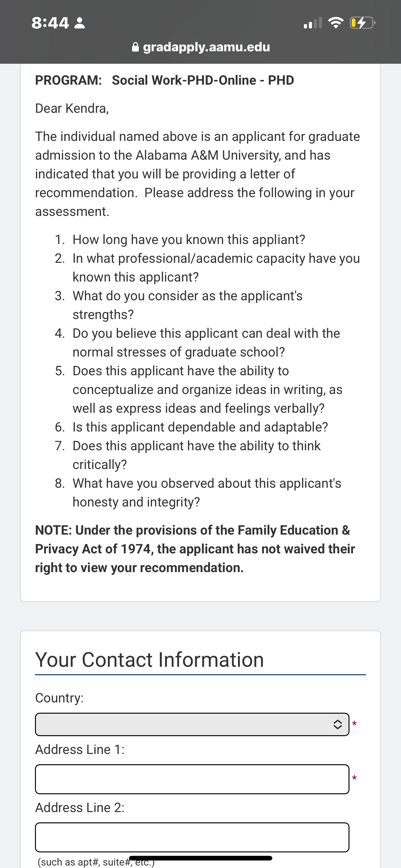This screenshot has height=868, width=401.
Task: Click the Address Line 1 input field
Action: (x=192, y=779)
